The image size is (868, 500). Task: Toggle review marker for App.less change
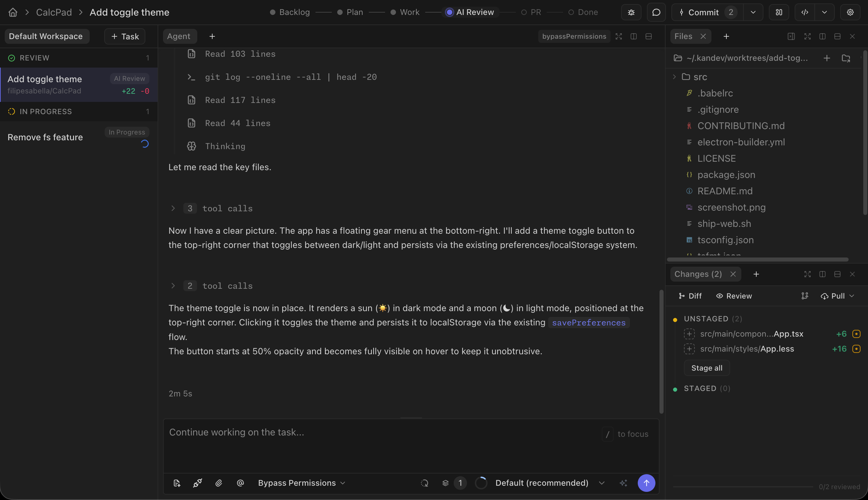[856, 349]
